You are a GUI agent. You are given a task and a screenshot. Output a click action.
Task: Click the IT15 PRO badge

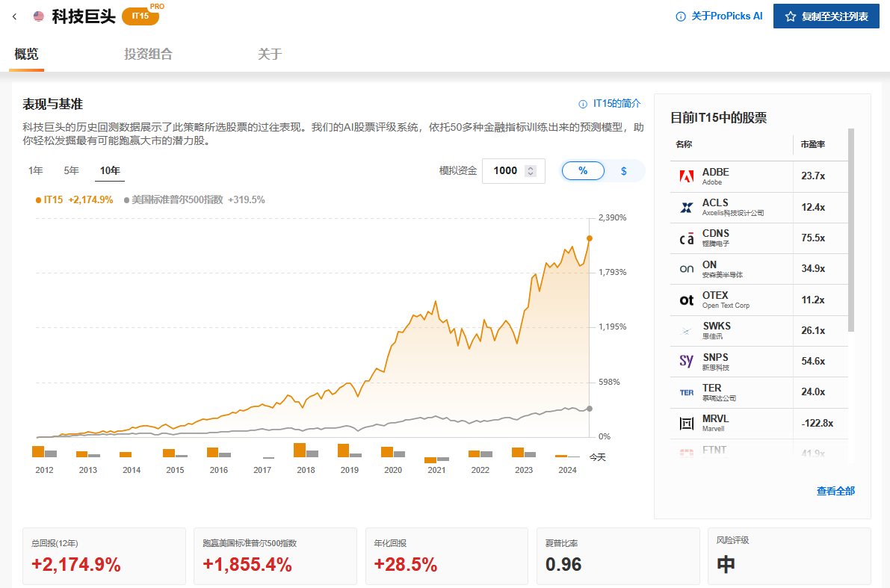(140, 16)
